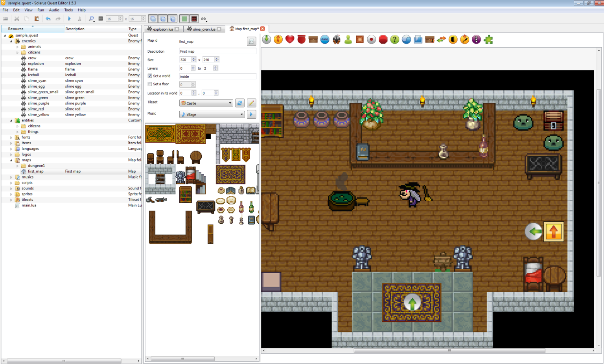The image size is (604, 364).
Task: Toggle the red brick wall traversables view button
Action: (x=194, y=19)
